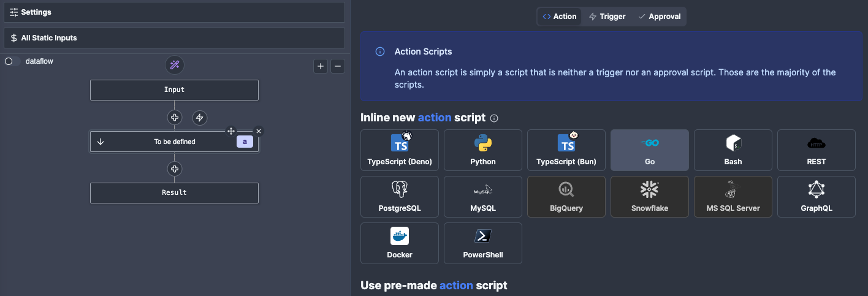Open the Settings panel

click(x=174, y=12)
